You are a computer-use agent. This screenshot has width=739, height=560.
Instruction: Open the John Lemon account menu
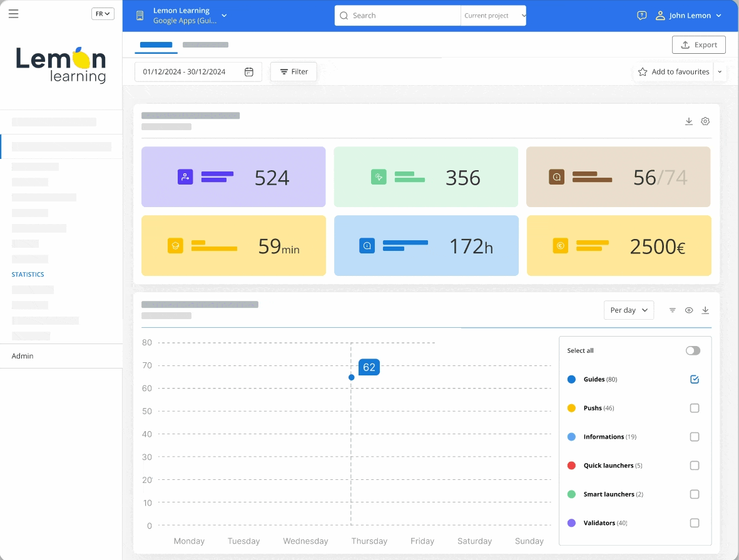tap(689, 16)
